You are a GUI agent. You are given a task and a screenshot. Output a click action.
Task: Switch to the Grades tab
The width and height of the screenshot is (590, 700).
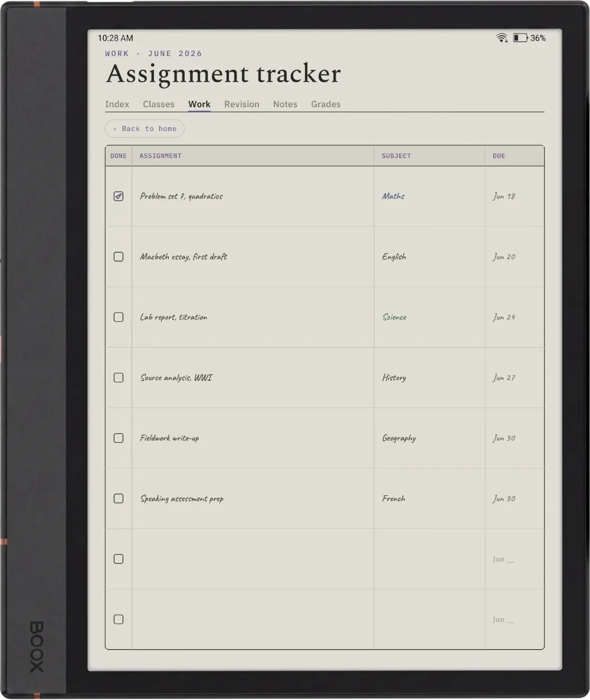coord(326,104)
